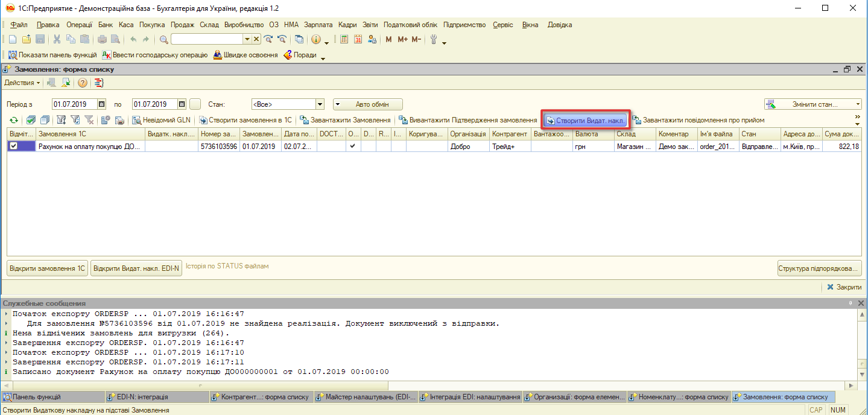The width and height of the screenshot is (868, 415).
Task: Open the Операції menu
Action: tap(79, 25)
